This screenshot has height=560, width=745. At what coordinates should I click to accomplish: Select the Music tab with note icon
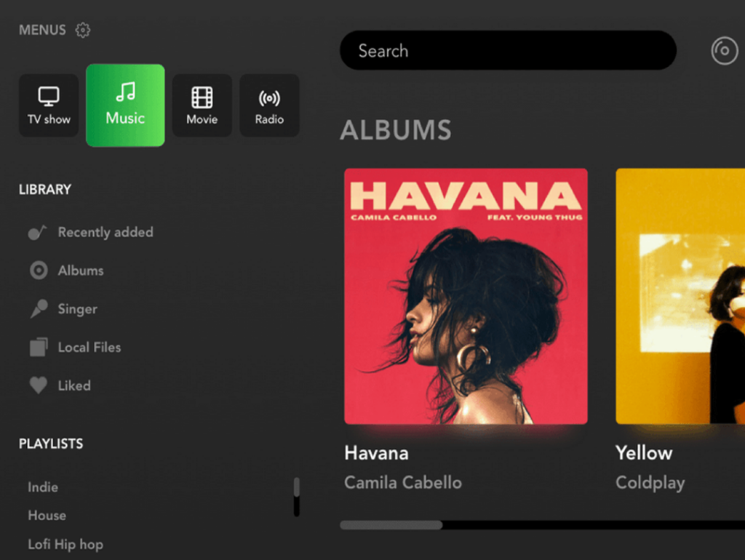[x=125, y=105]
